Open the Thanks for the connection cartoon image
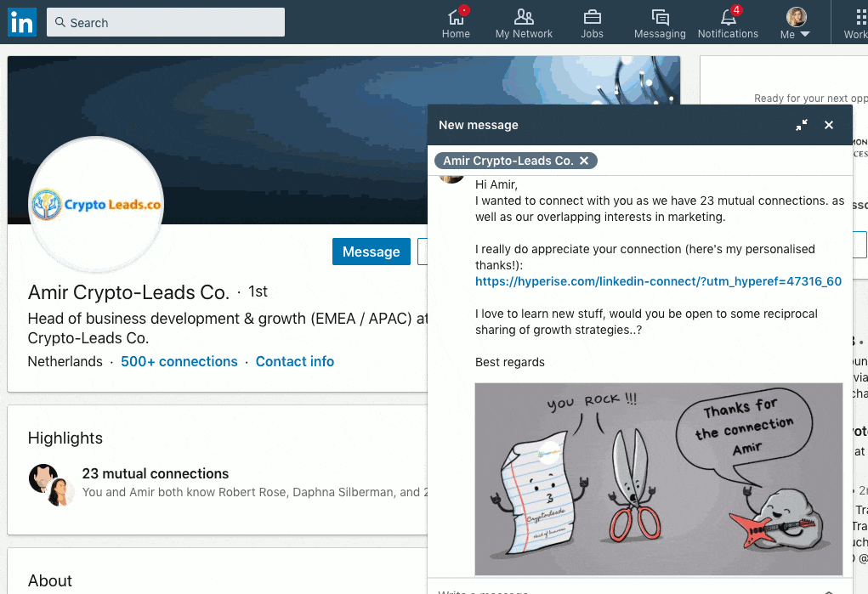 click(x=659, y=479)
